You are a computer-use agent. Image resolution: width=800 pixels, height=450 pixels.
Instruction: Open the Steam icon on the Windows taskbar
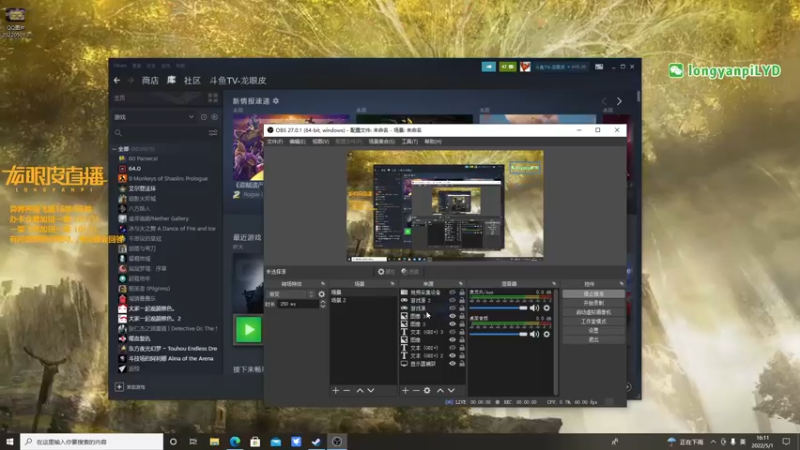point(316,441)
